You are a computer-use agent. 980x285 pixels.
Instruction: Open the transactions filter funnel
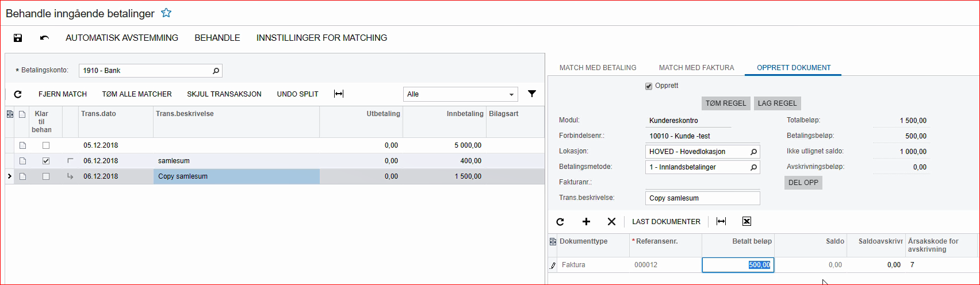(532, 94)
